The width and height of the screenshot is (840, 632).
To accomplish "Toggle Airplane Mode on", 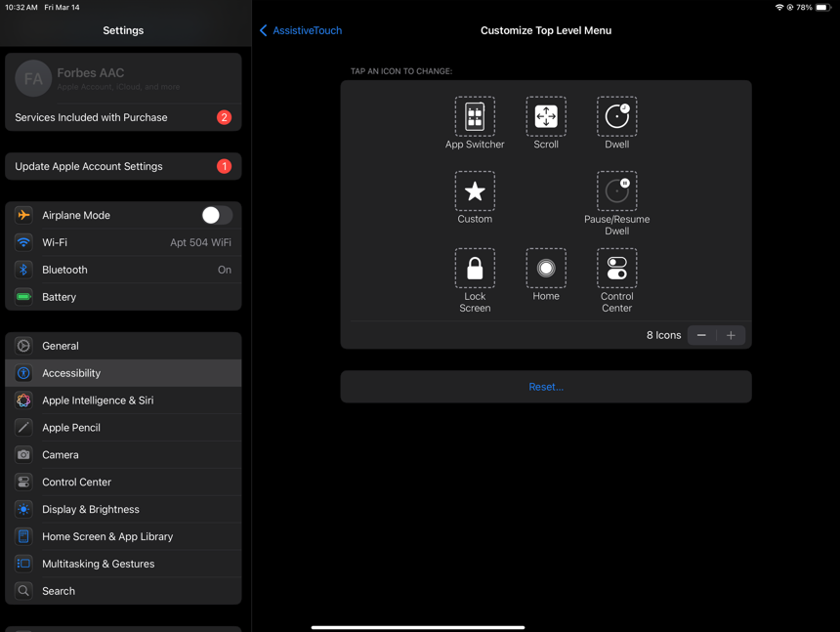I will [216, 215].
